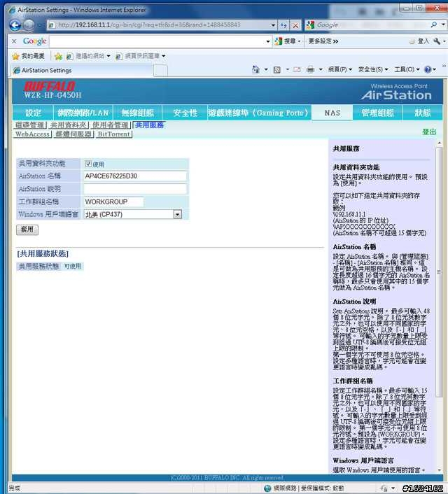The height and width of the screenshot is (494, 448).
Task: Click the internet zone globe in status bar
Action: tap(267, 488)
